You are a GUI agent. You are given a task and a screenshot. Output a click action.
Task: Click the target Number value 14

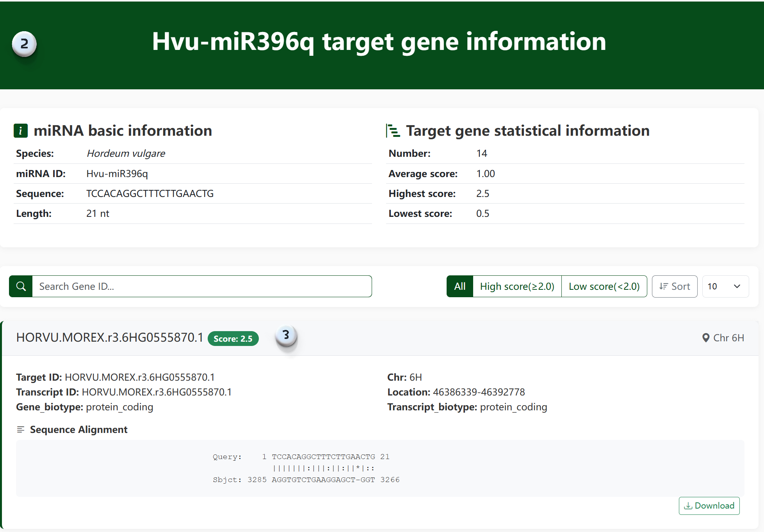pos(482,153)
